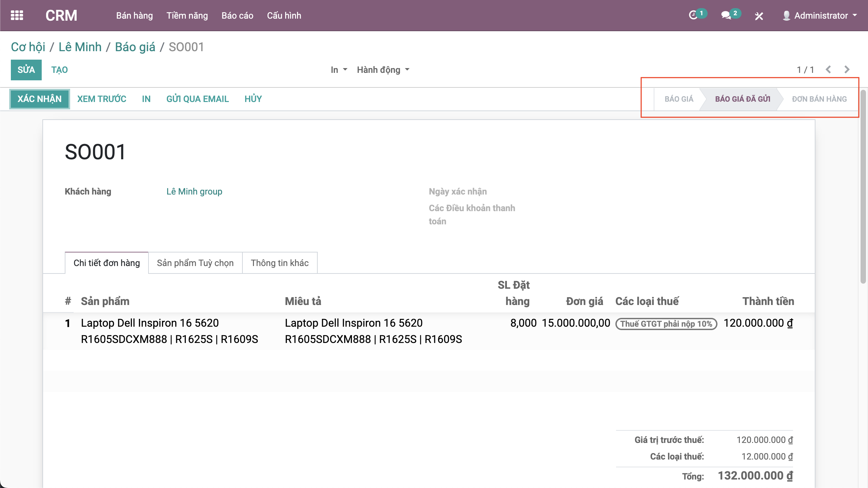Click the vertical page scrollbar
The height and width of the screenshot is (488, 868).
pos(863,186)
